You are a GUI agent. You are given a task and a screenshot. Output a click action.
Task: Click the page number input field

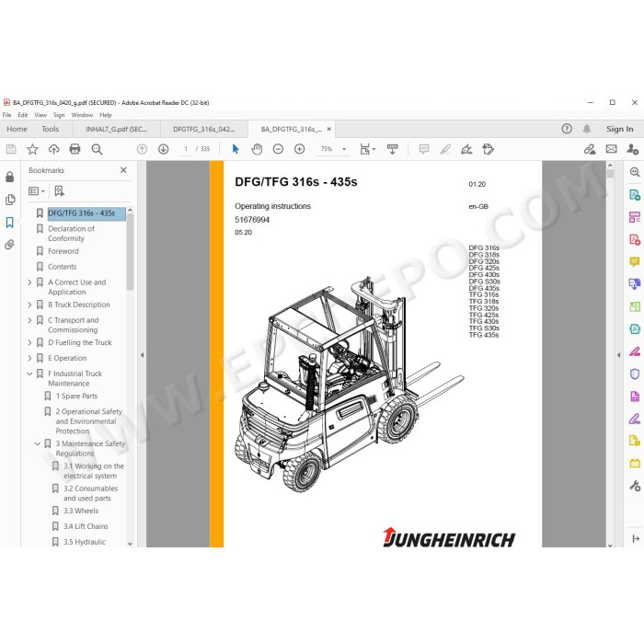tap(186, 149)
